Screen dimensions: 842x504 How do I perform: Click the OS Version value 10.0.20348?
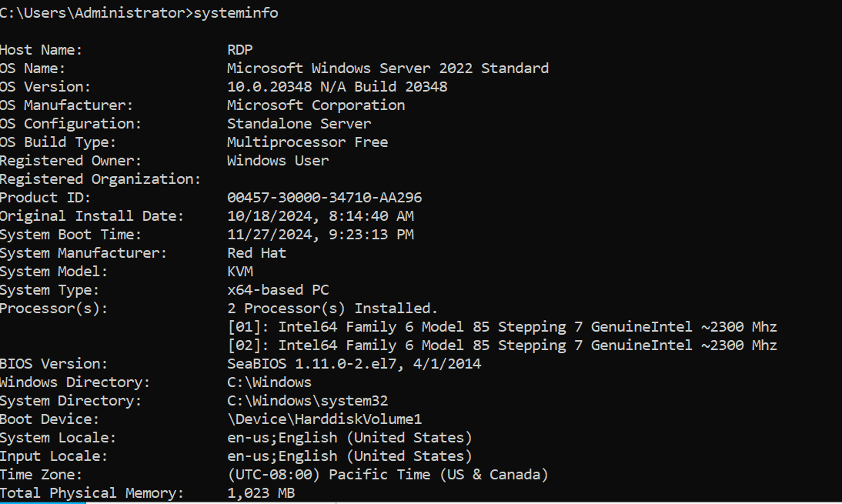(269, 86)
